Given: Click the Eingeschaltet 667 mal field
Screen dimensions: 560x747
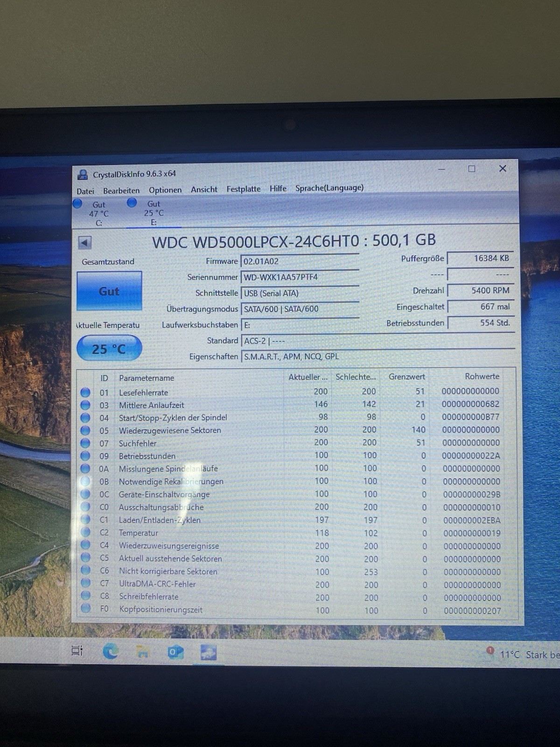Looking at the screenshot, I should pos(480,307).
